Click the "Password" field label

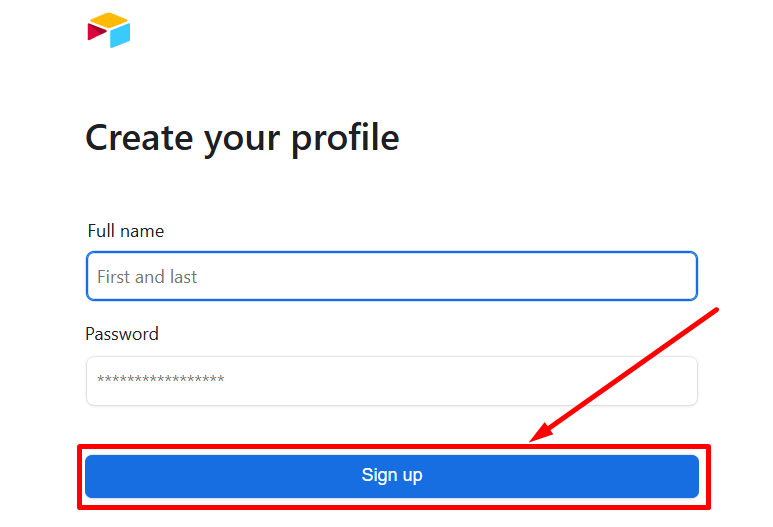click(x=122, y=334)
